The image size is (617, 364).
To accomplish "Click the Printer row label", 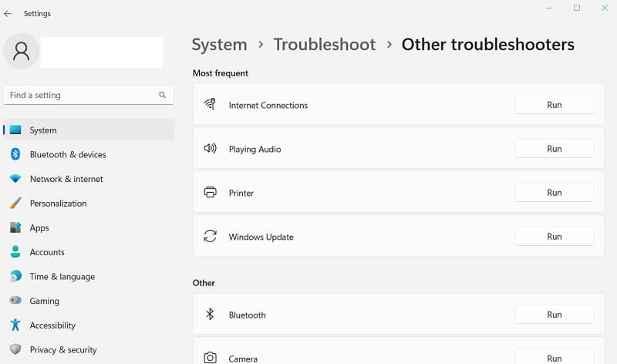I will (241, 193).
